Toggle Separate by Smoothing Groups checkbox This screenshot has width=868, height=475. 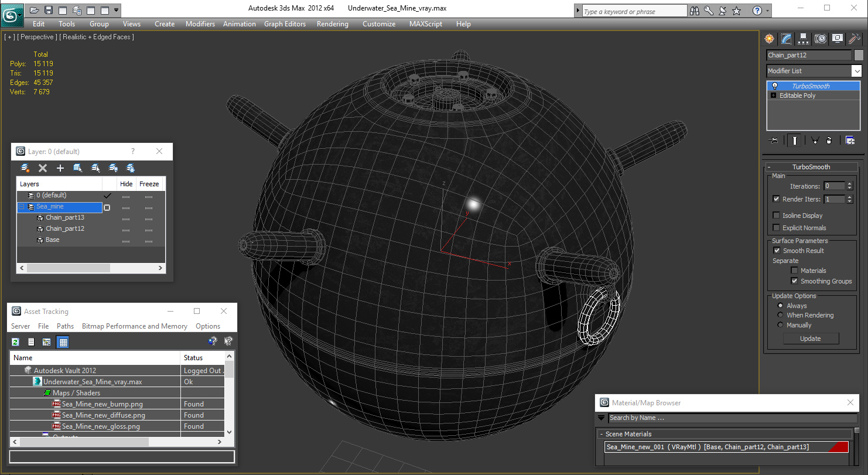point(794,281)
